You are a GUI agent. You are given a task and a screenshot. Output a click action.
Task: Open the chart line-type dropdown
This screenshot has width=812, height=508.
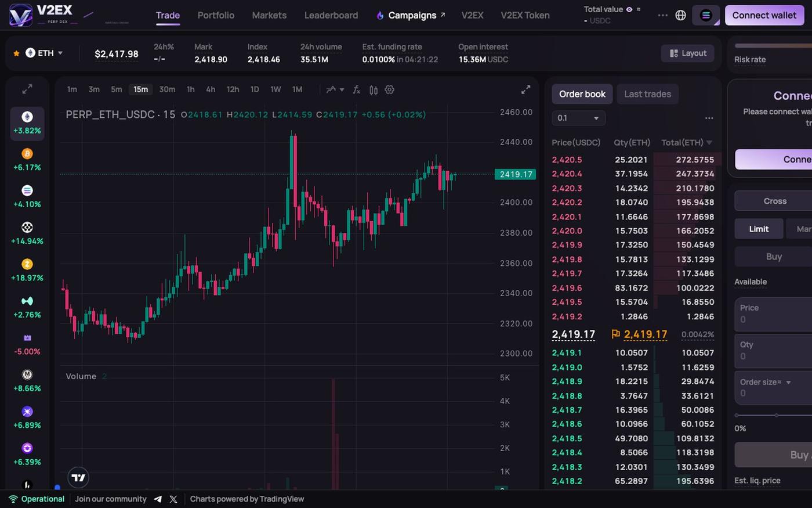pyautogui.click(x=335, y=89)
